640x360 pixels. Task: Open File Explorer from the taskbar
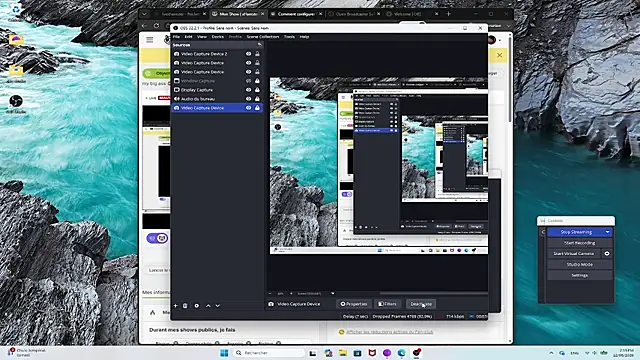tap(343, 353)
